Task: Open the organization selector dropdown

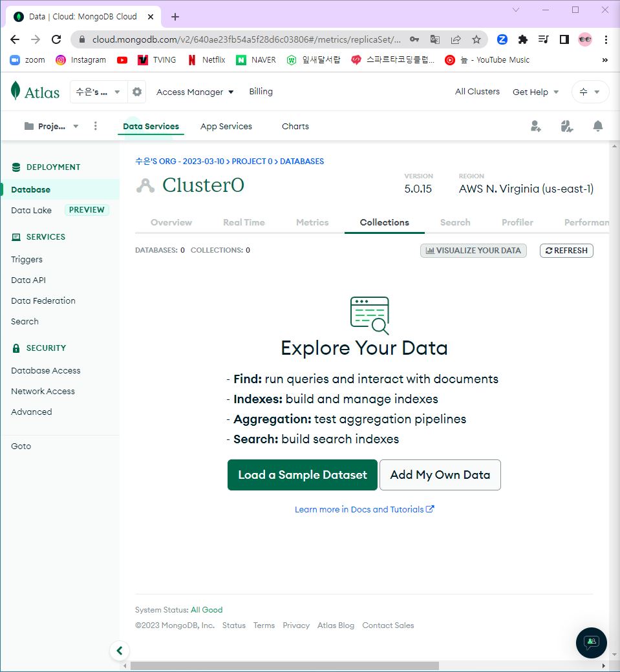Action: (99, 92)
